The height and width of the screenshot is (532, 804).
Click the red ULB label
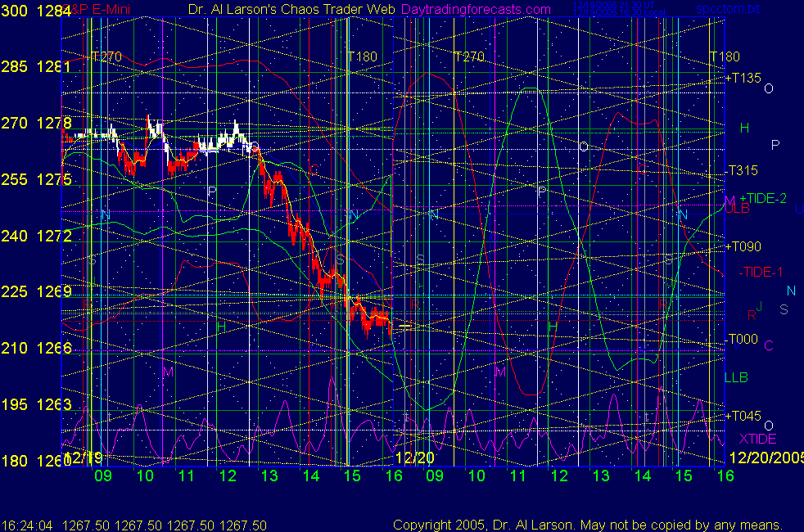click(x=738, y=209)
